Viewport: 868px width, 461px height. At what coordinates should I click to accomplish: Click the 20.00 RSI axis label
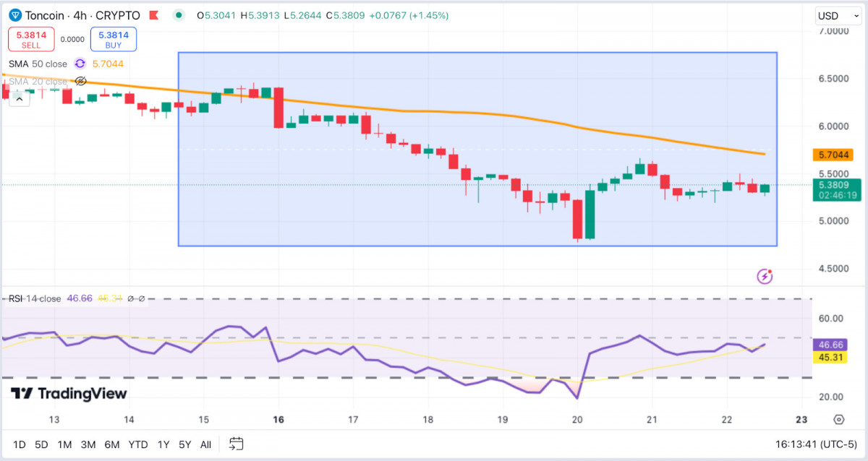[x=831, y=397]
